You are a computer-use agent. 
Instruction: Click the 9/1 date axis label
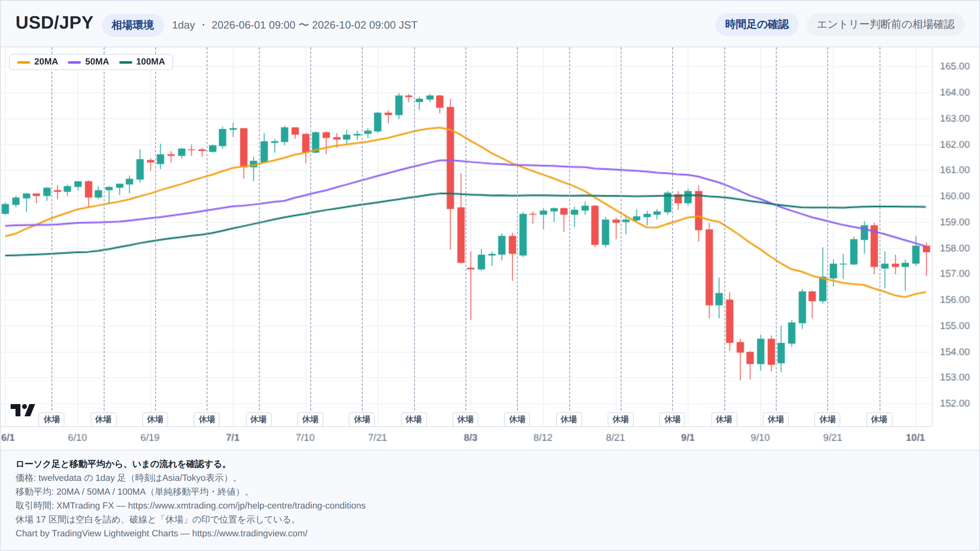688,438
